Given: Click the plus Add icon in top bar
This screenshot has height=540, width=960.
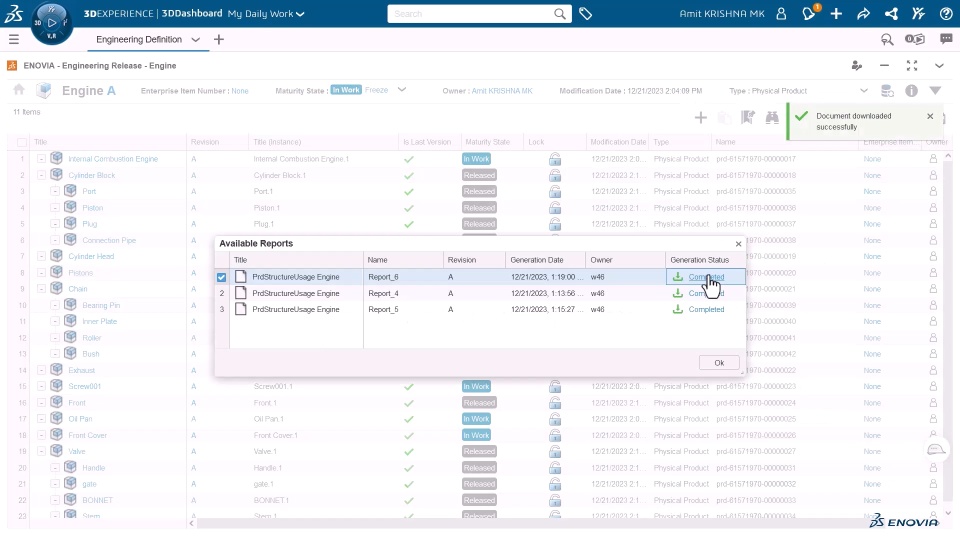Looking at the screenshot, I should (x=836, y=13).
